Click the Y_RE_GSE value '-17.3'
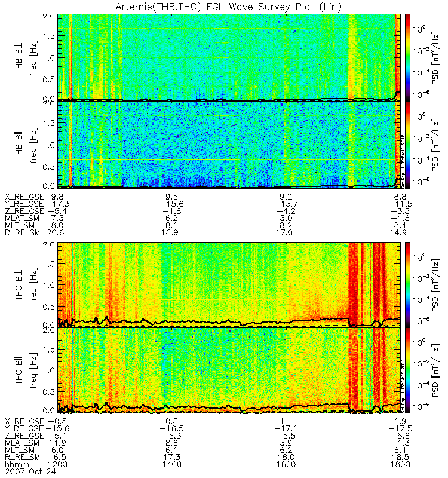 57,204
